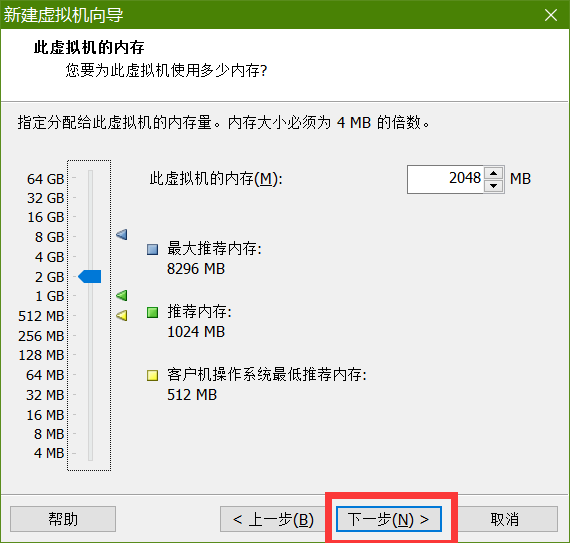Viewport: 570px width, 543px height.
Task: Click yellow square legend for 客户机操作系统最低推荐内存
Action: (152, 375)
